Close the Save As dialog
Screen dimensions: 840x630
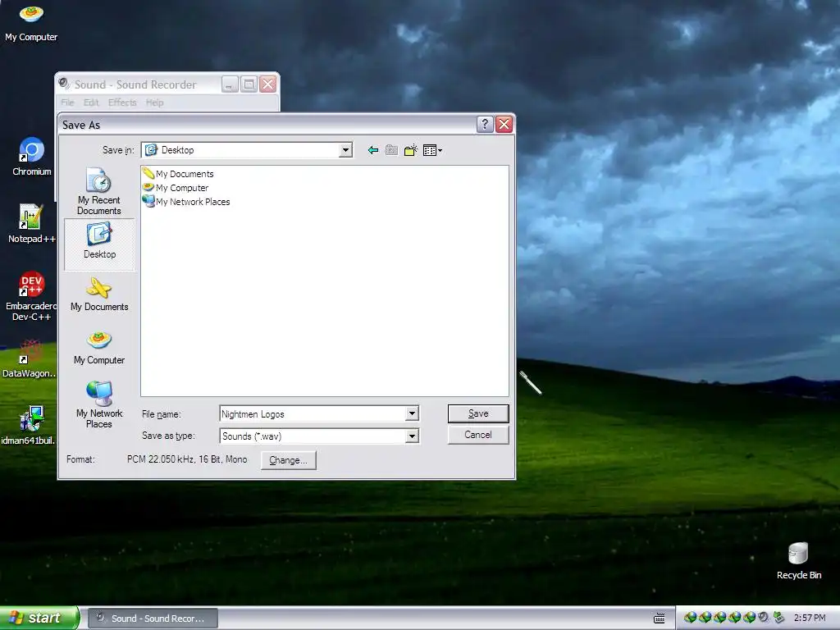504,125
